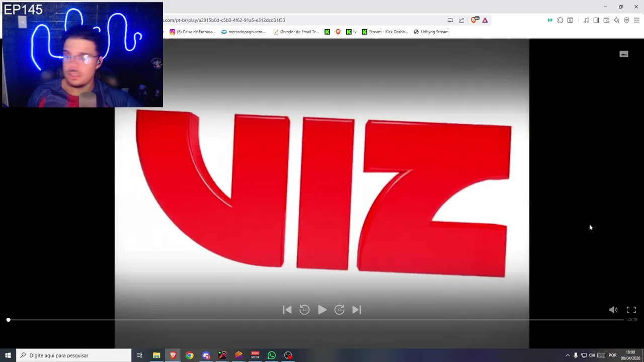Open Discord from the taskbar
Image resolution: width=644 pixels, height=362 pixels.
click(206, 355)
